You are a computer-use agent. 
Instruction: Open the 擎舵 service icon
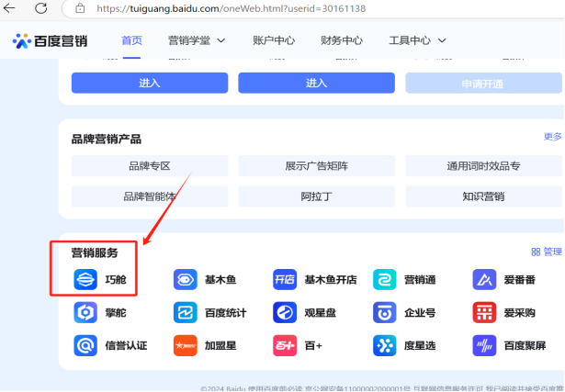(85, 312)
